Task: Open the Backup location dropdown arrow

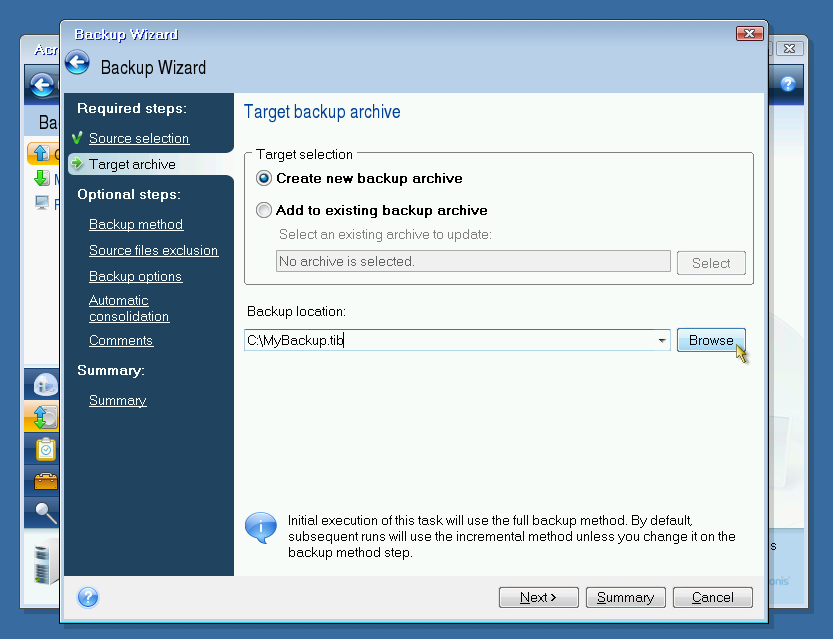Action: tap(662, 341)
